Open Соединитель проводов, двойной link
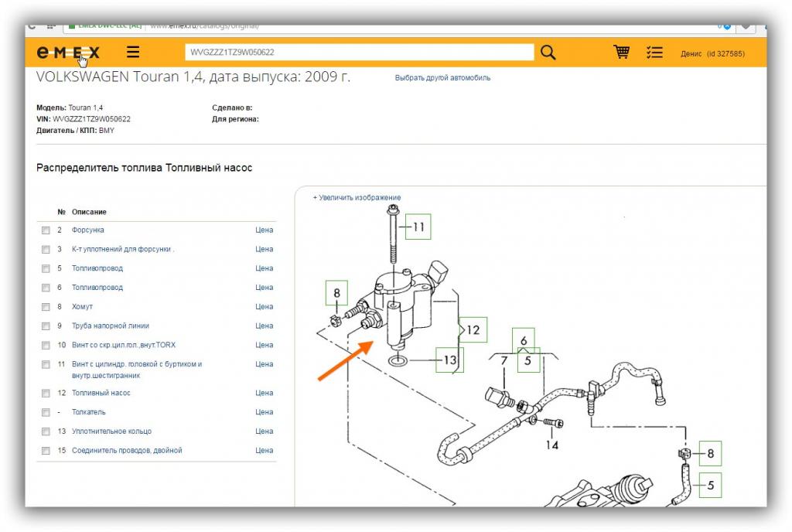 127,450
